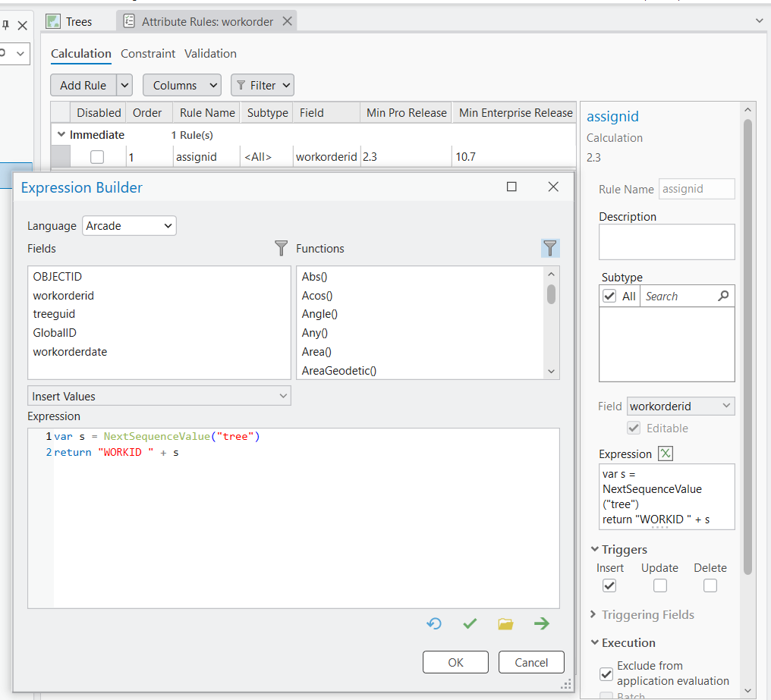771x700 pixels.
Task: Click the reset expression undo icon
Action: pos(434,624)
